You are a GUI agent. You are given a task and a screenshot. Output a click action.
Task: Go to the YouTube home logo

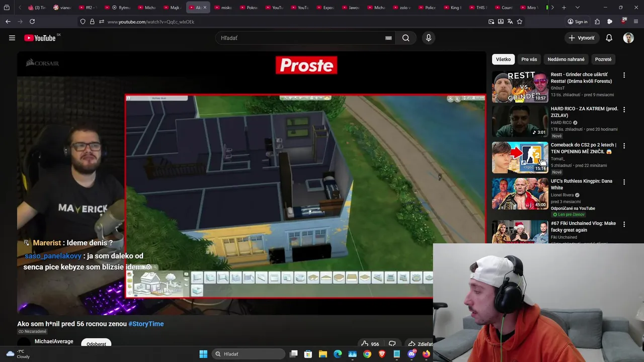[40, 38]
